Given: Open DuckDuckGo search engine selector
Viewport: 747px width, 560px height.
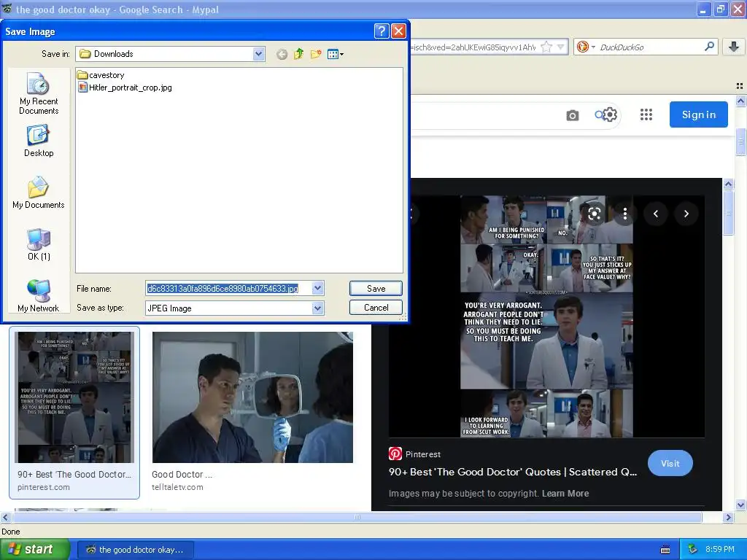Looking at the screenshot, I should tap(586, 47).
